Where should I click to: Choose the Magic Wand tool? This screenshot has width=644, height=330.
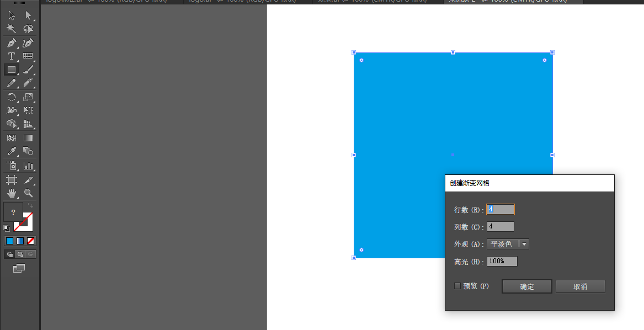(12, 29)
